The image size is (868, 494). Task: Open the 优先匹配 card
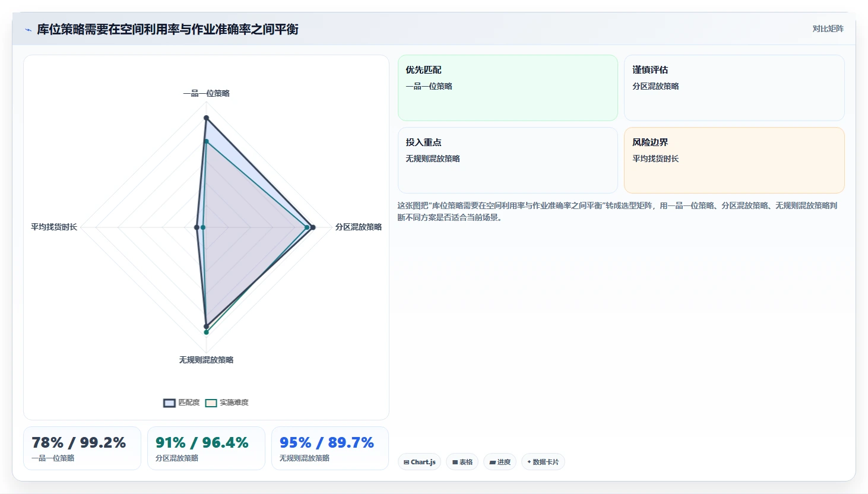[508, 88]
